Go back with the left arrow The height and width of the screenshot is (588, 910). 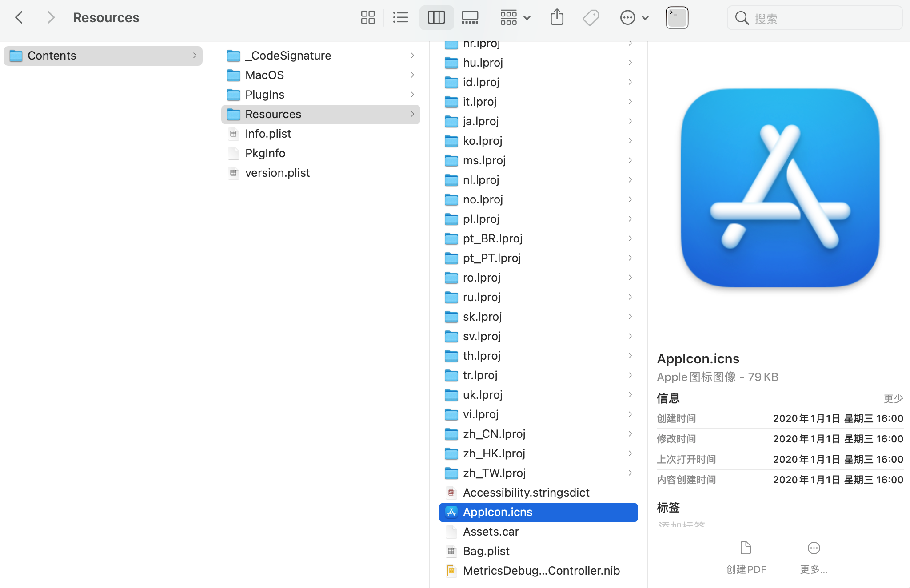click(x=19, y=18)
